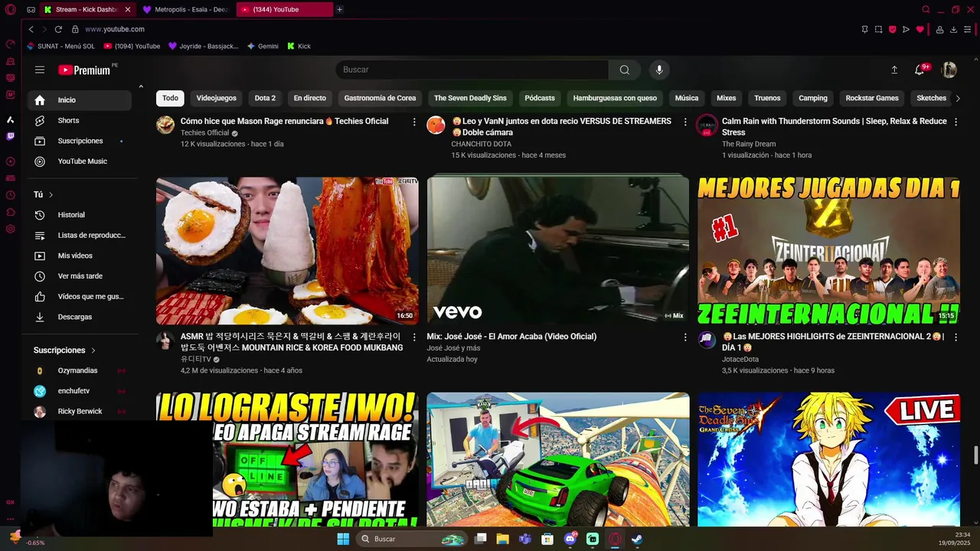Go to Inicio in sidebar
The width and height of the screenshot is (980, 551).
[x=80, y=100]
